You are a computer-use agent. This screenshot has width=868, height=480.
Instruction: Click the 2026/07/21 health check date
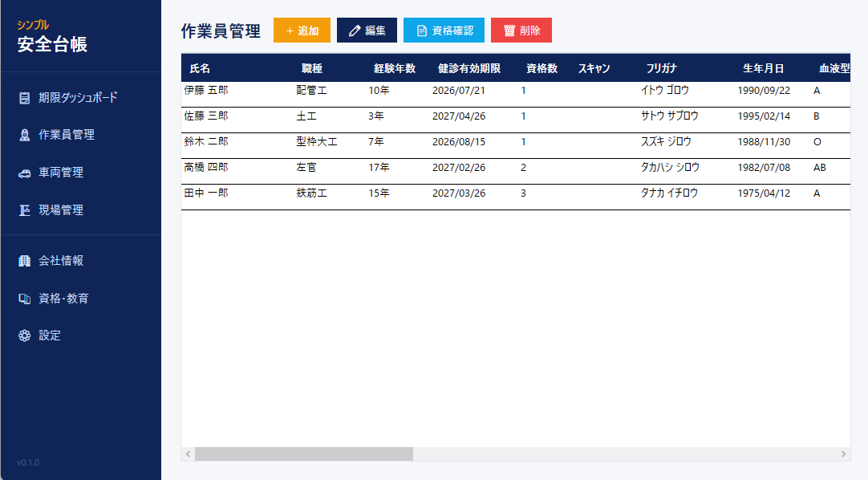coord(458,90)
